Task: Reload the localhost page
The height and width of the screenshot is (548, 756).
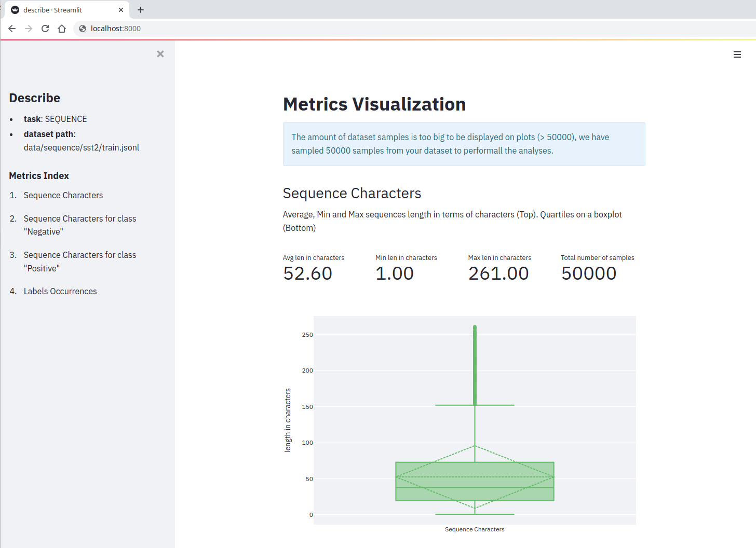Action: (x=45, y=29)
